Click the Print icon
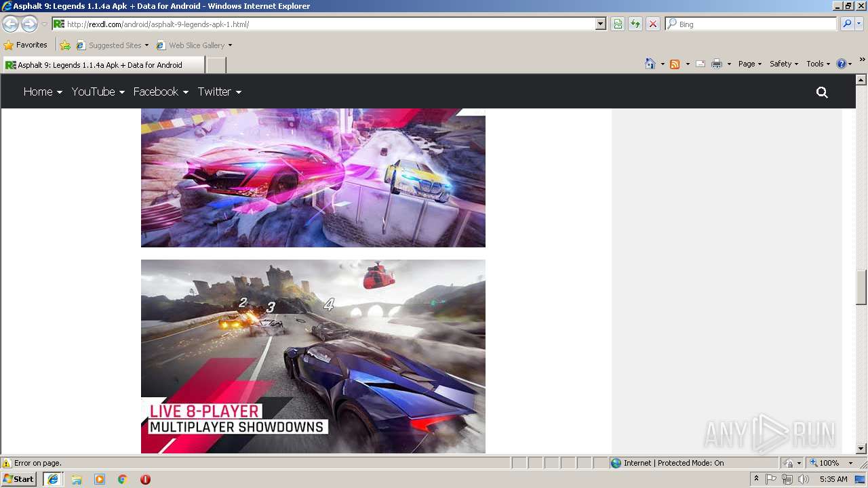The width and height of the screenshot is (868, 488). [717, 64]
